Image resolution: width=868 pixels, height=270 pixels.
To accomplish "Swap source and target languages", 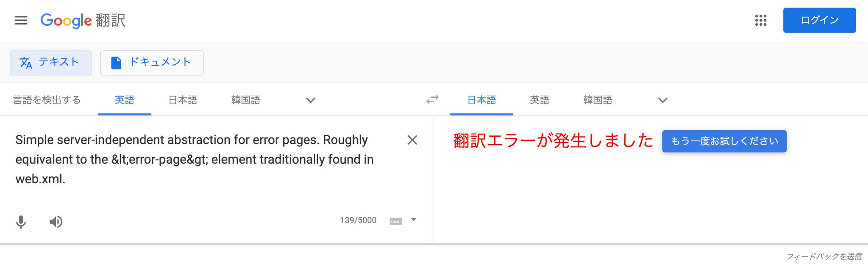I will 432,100.
